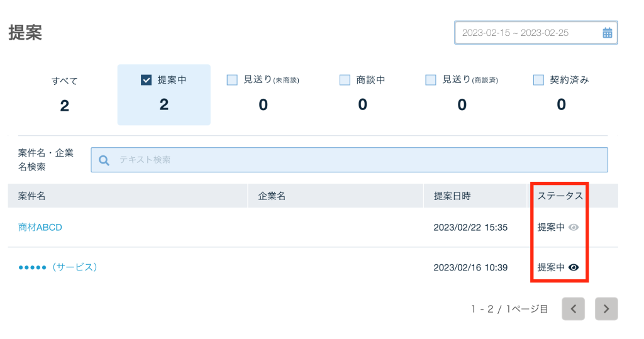Go to the previous page arrow
The width and height of the screenshot is (644, 339).
pyautogui.click(x=573, y=309)
